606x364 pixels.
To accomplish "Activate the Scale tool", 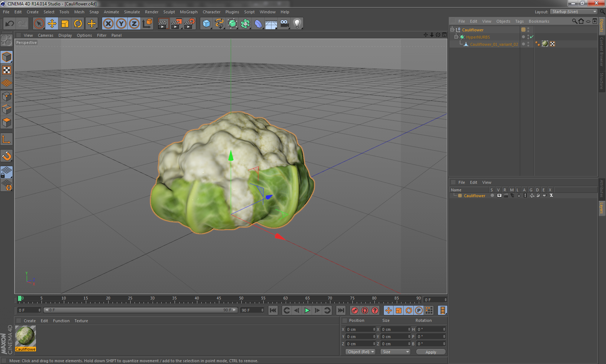I will tap(65, 24).
